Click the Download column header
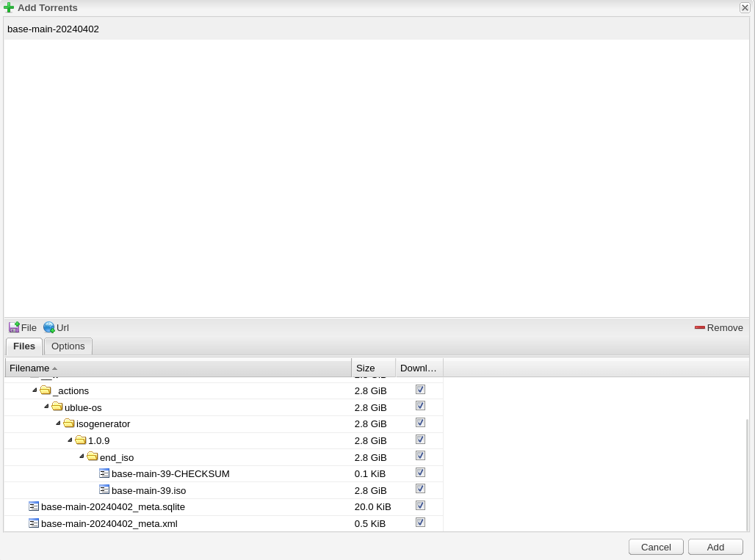Viewport: 755px width, 560px height. [419, 368]
